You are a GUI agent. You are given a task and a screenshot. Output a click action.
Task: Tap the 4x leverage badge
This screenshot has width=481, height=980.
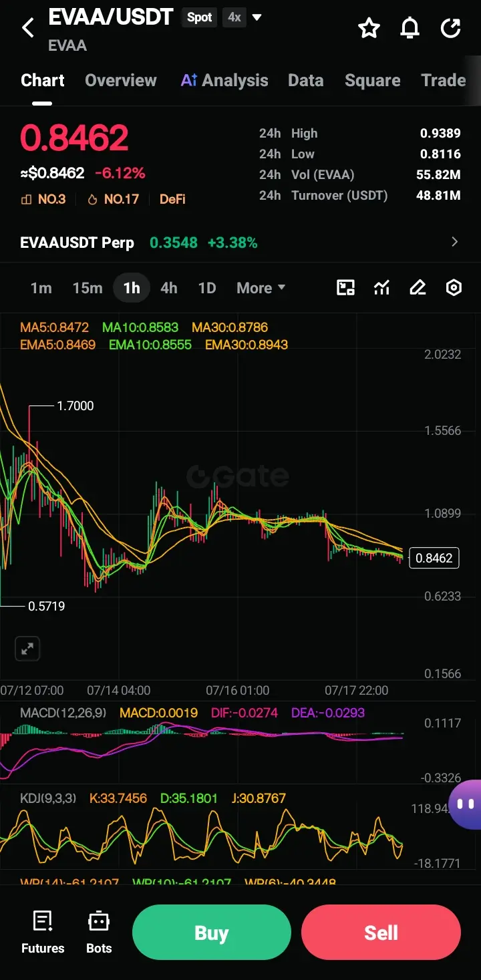point(234,17)
